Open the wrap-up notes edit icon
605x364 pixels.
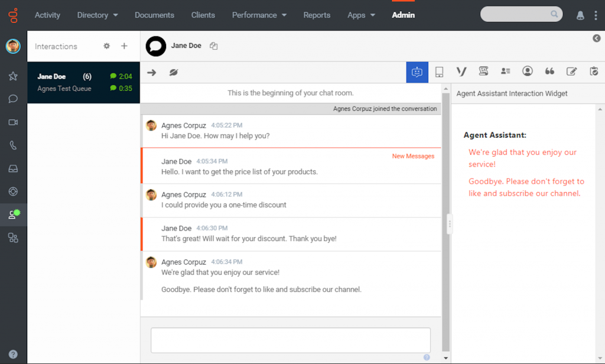click(x=571, y=71)
